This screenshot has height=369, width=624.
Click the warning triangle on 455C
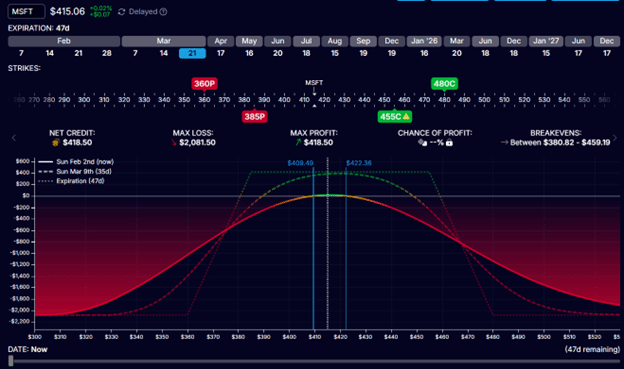(x=406, y=117)
